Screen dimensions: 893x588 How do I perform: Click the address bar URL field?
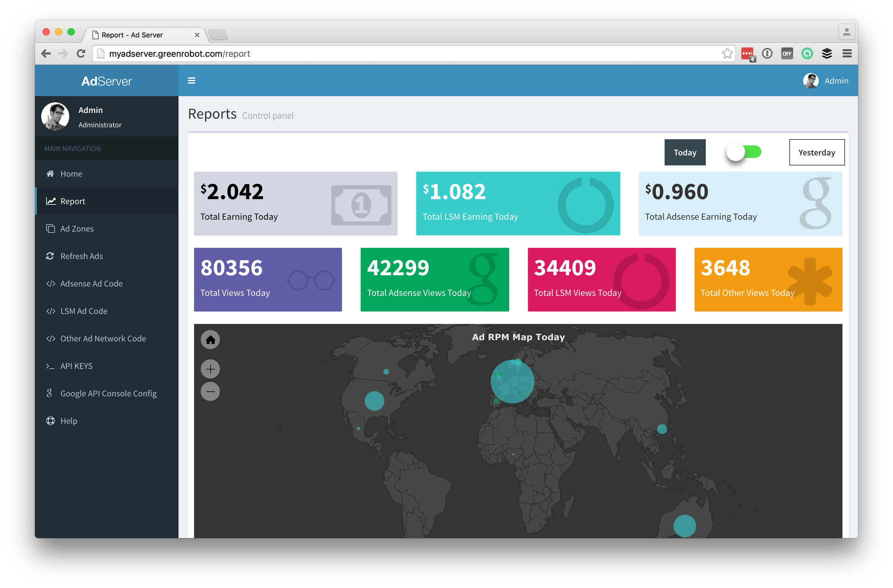point(375,54)
